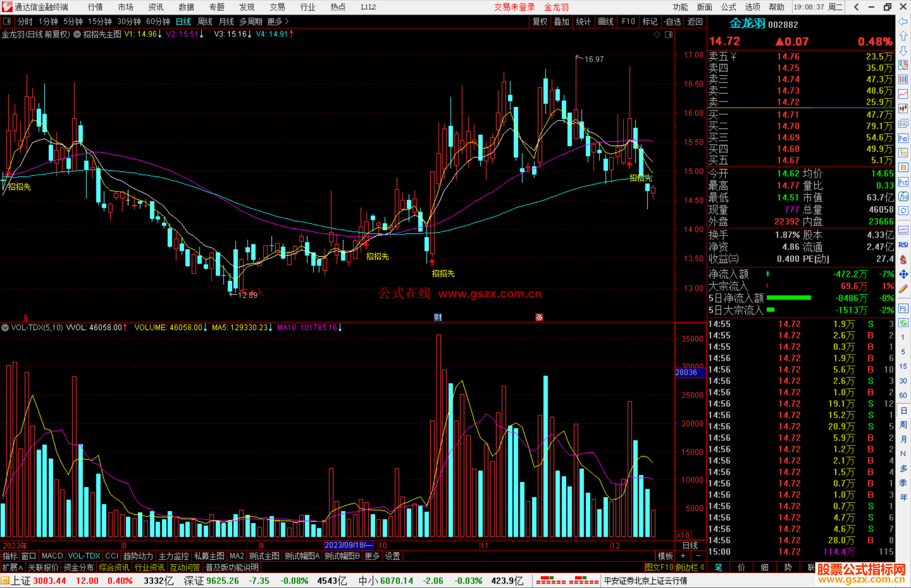This screenshot has width=911, height=588.
Task: Click the blue back arrow sidebar icon
Action: pyautogui.click(x=903, y=21)
